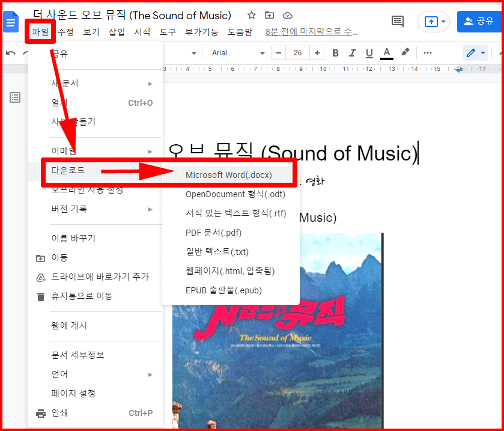Screen dimensions: 504x431
Task: Click the right indent marker on ruler
Action: (x=459, y=70)
